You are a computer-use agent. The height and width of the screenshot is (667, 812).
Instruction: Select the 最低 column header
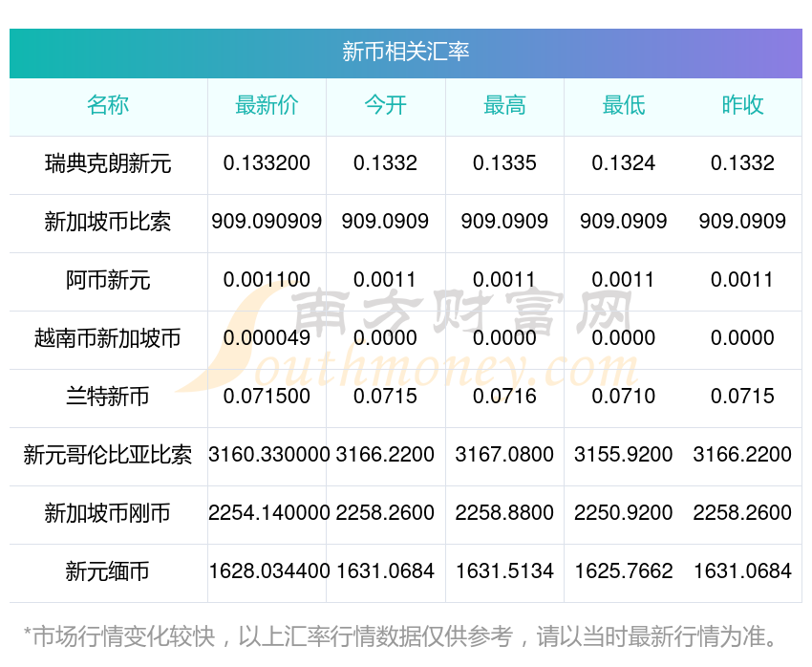[x=624, y=105]
